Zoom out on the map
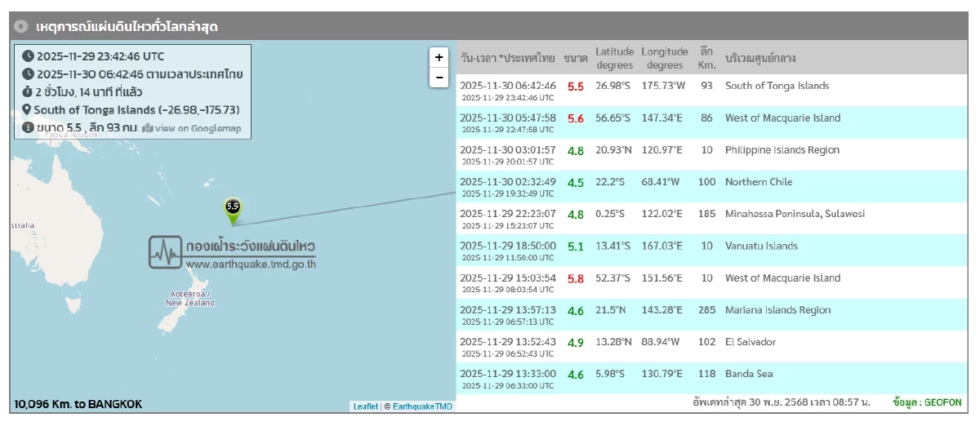The width and height of the screenshot is (980, 422). (x=439, y=78)
